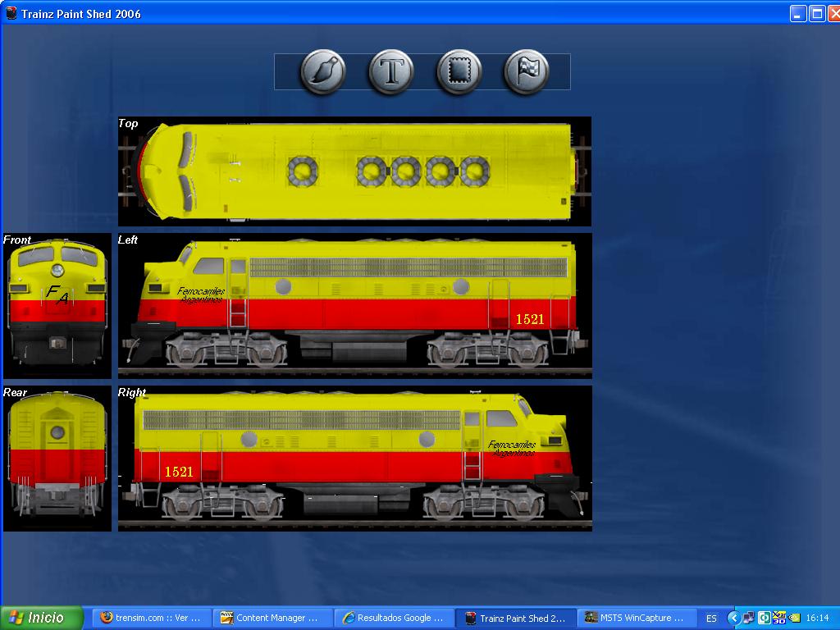Open Resultados Google taskbar window
840x630 pixels.
394,618
